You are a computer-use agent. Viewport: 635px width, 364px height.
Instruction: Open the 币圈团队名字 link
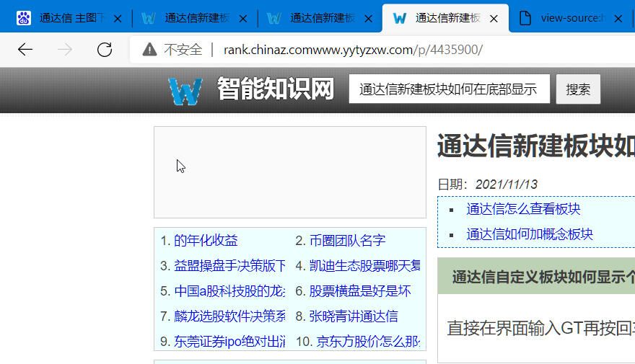(347, 241)
